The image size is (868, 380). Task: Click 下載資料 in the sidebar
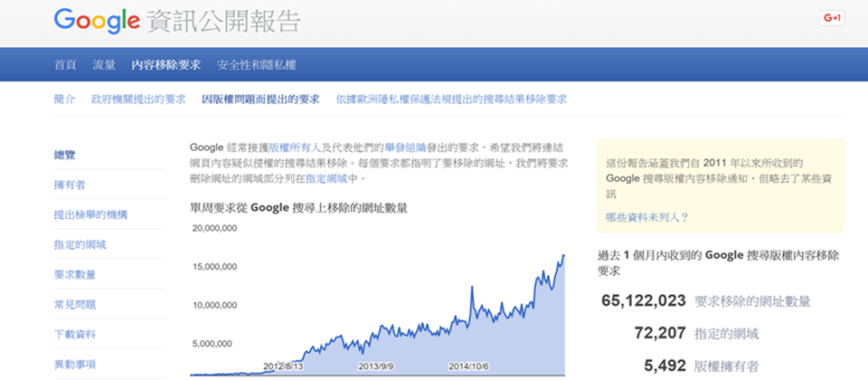click(x=75, y=335)
